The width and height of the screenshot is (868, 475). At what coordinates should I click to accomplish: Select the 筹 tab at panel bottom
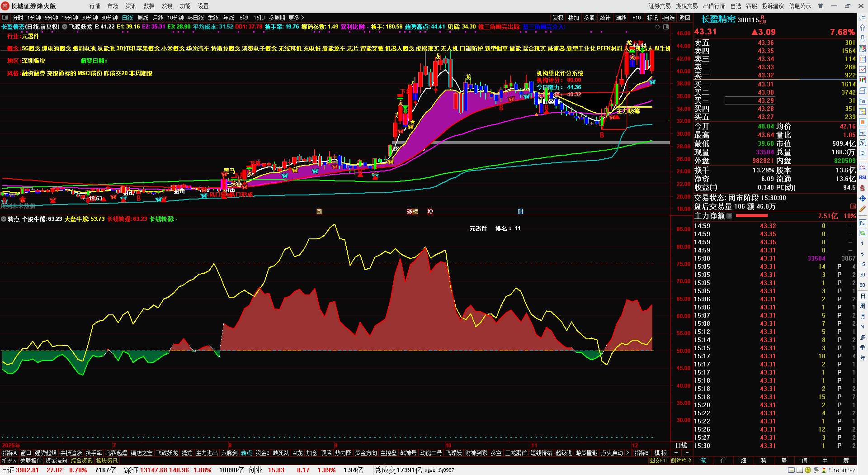pos(846,461)
